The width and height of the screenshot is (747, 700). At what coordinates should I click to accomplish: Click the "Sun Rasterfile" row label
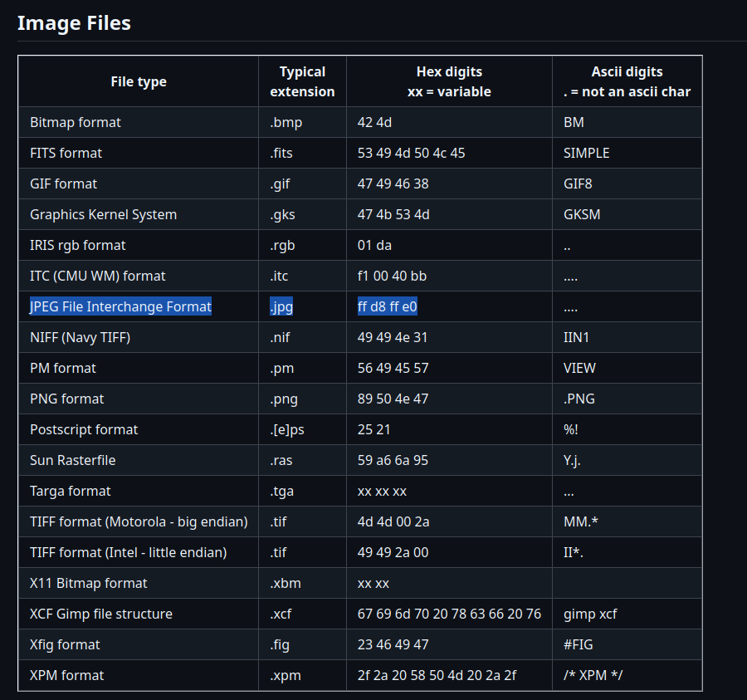(73, 460)
